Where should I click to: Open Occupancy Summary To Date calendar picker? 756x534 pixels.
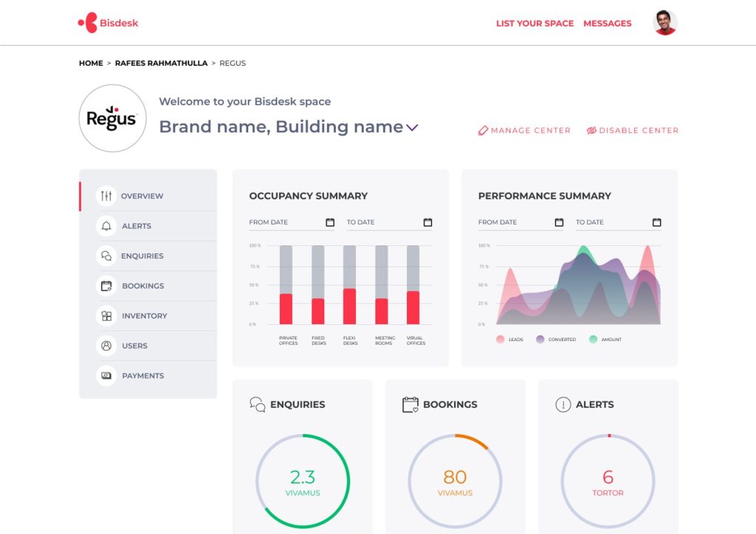[427, 222]
